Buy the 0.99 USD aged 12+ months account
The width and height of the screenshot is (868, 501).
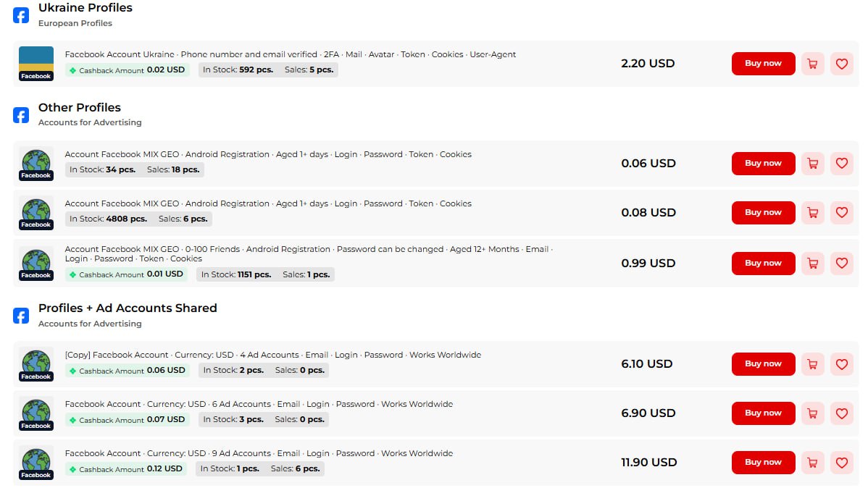coord(763,264)
